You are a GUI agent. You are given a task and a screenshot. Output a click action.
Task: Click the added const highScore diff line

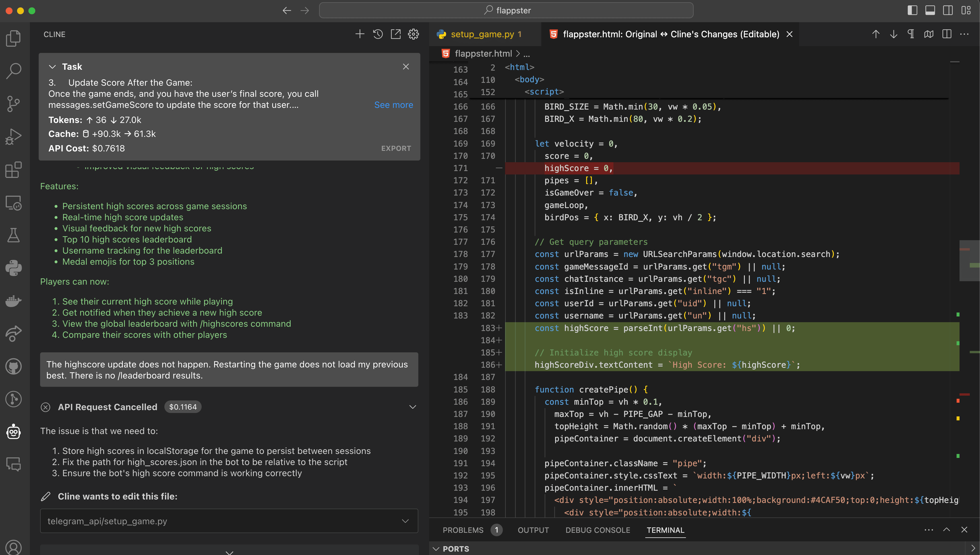coord(732,328)
